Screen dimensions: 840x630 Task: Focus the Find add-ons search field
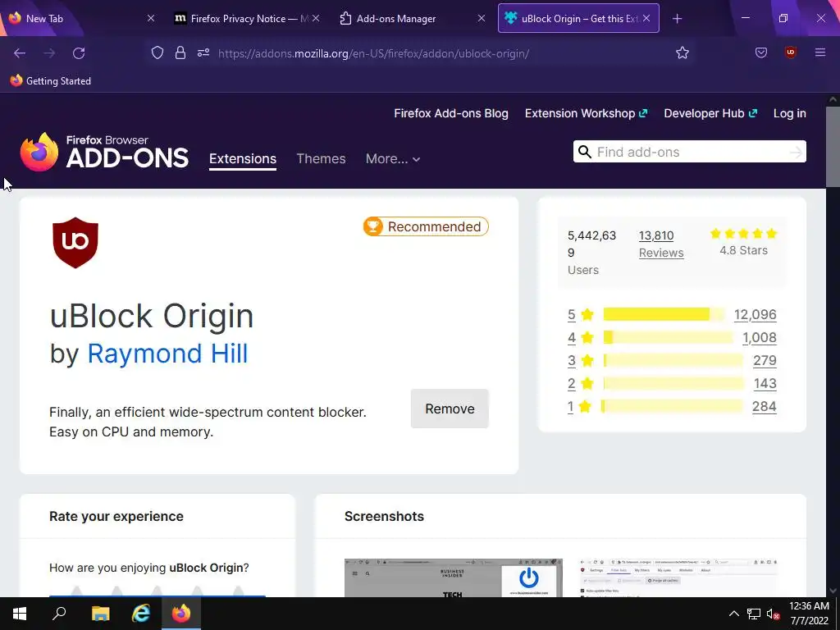point(690,152)
